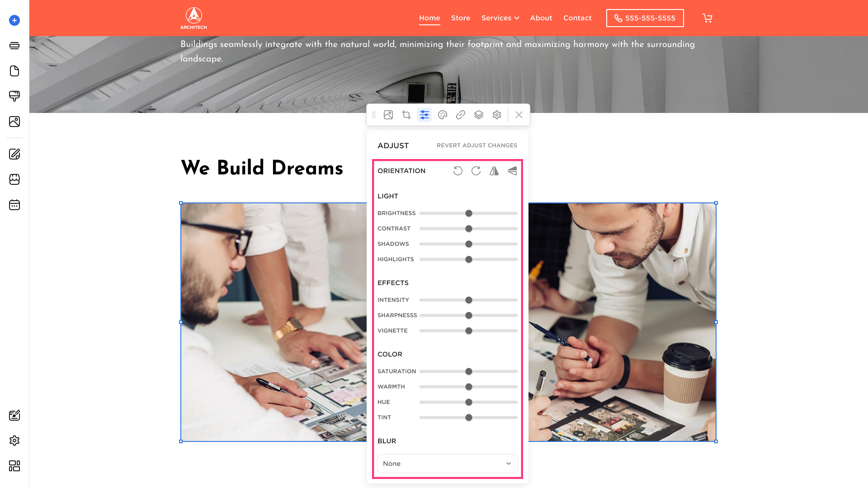Viewport: 868px width, 488px height.
Task: Click the 555-555-5555 phone button
Action: [x=645, y=18]
